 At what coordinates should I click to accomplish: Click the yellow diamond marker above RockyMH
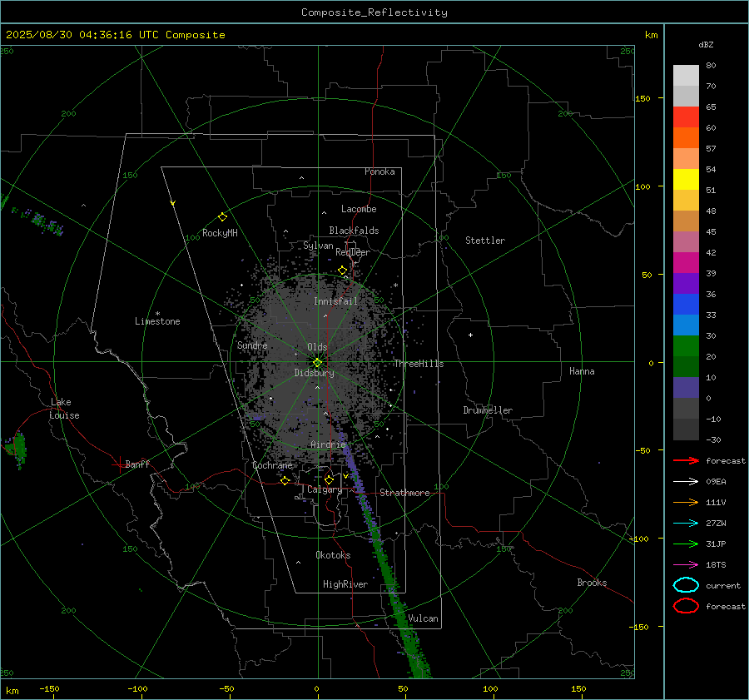[x=222, y=217]
